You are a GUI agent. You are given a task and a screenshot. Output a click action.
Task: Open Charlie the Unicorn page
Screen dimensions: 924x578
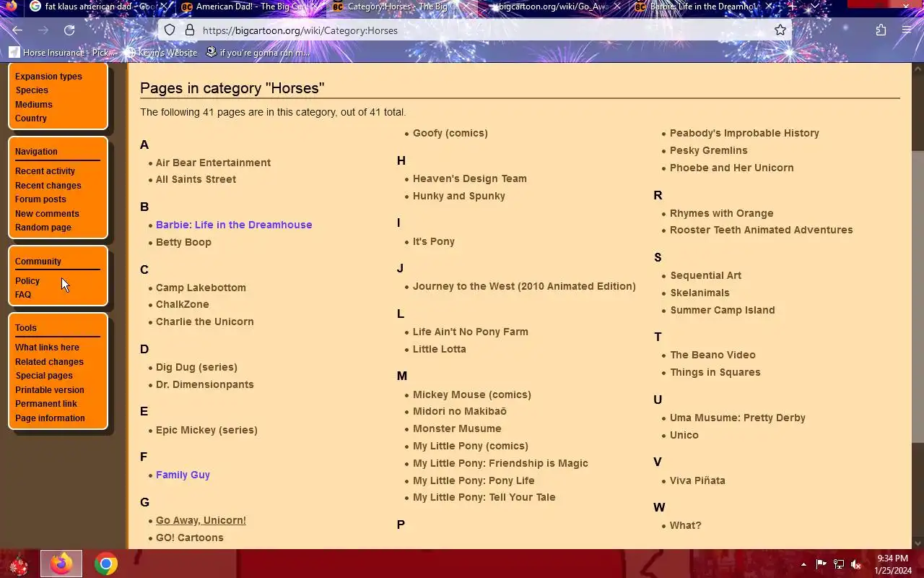coord(204,322)
